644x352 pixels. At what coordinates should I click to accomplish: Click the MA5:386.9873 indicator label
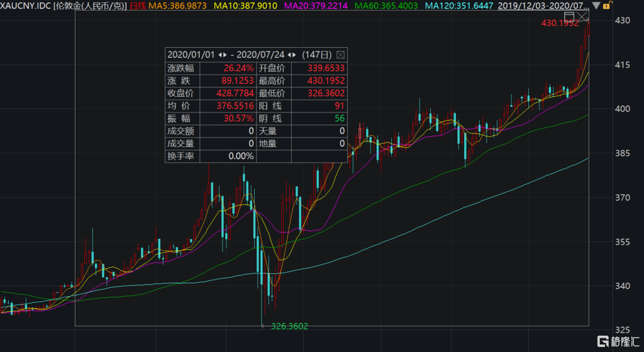coord(177,6)
